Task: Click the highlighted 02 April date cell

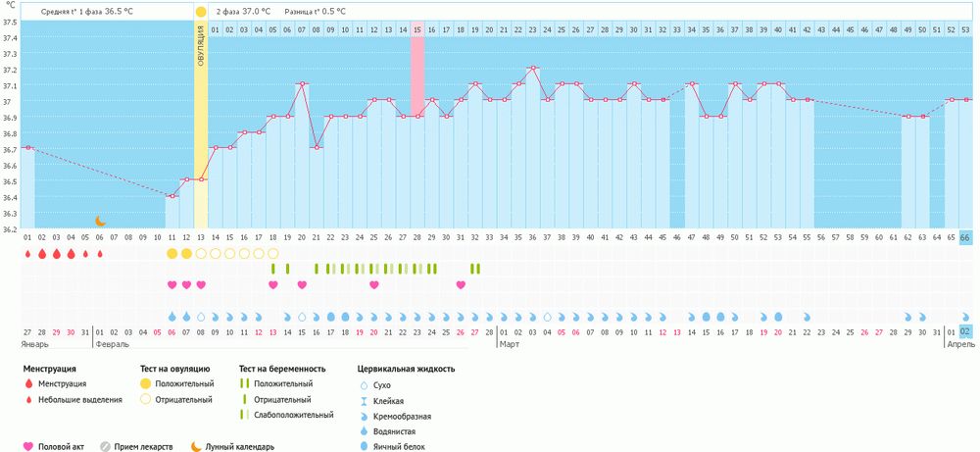Action: pos(965,332)
